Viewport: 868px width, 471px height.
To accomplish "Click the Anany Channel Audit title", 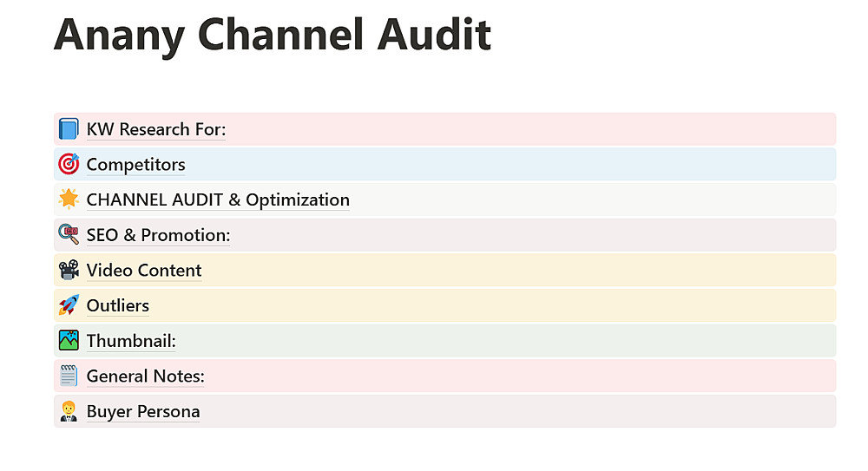I will pos(273,35).
